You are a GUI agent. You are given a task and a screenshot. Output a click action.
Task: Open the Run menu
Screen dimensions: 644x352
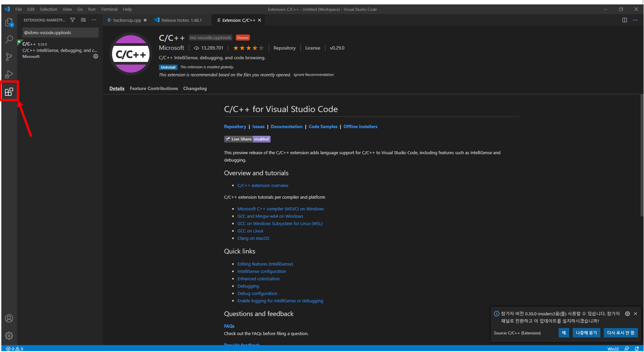click(x=91, y=9)
